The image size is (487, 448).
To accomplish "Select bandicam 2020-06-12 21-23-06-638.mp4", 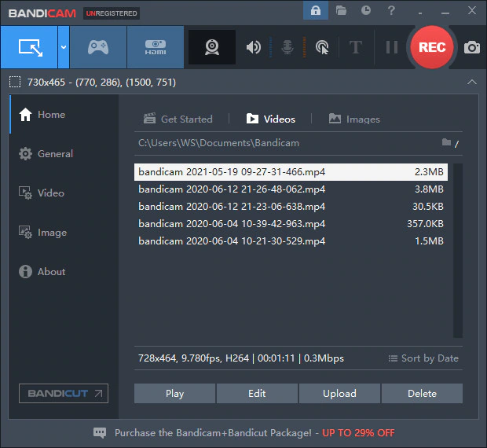I will (x=291, y=207).
